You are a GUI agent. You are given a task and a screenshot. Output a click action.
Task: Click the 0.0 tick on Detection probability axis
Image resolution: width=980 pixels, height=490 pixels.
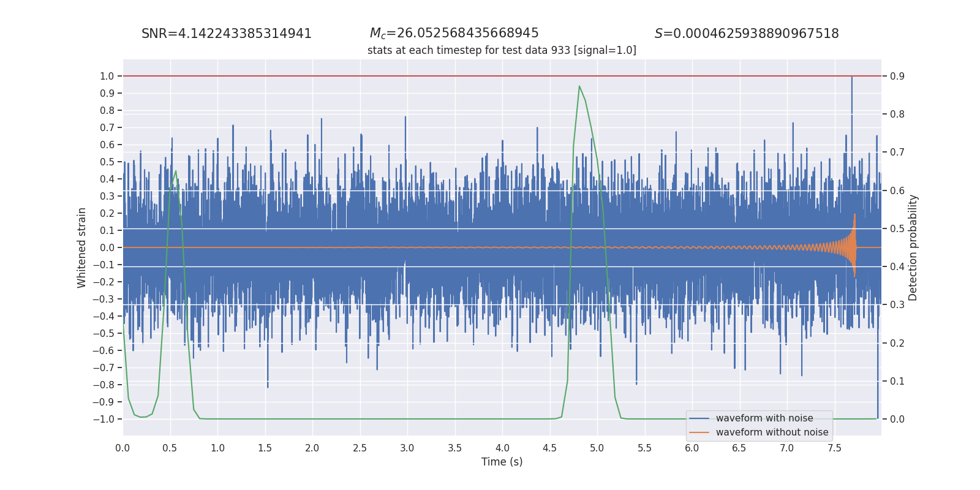897,419
